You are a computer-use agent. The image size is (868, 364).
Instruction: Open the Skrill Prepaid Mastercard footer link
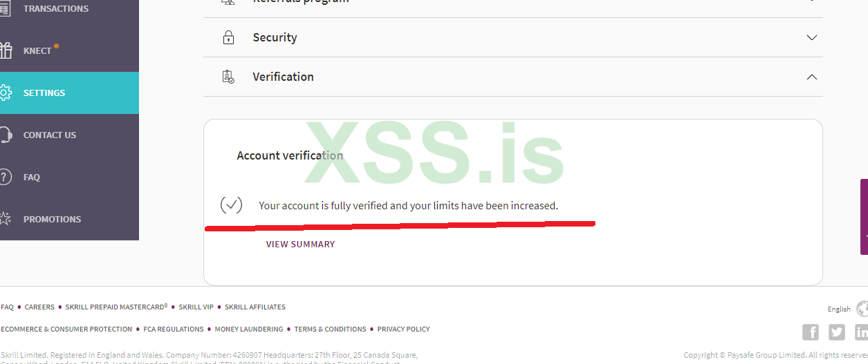(116, 307)
